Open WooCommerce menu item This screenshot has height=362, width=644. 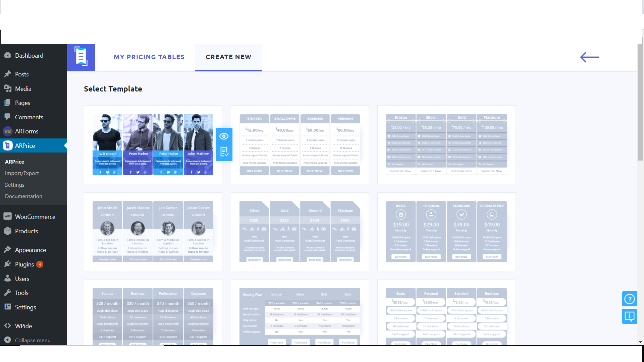coord(35,217)
